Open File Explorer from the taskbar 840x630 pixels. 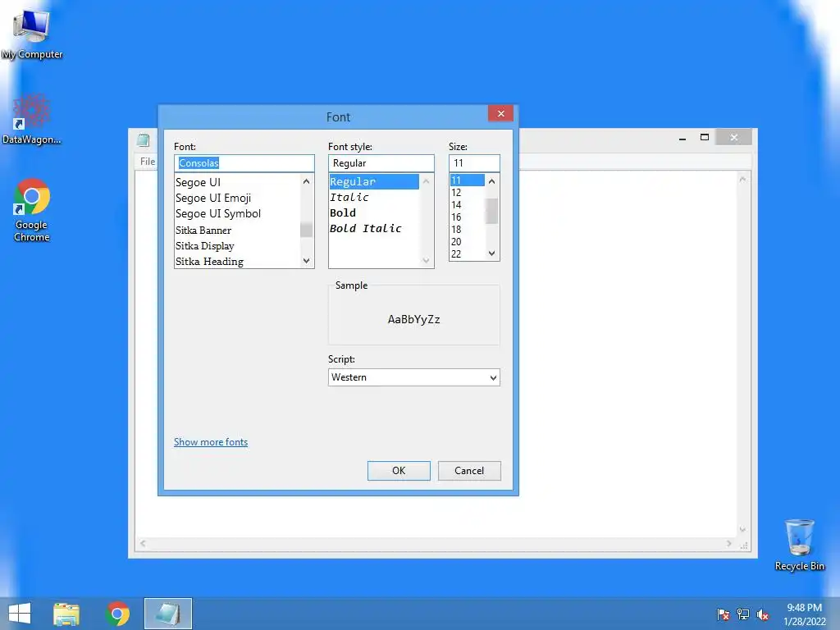pyautogui.click(x=66, y=614)
